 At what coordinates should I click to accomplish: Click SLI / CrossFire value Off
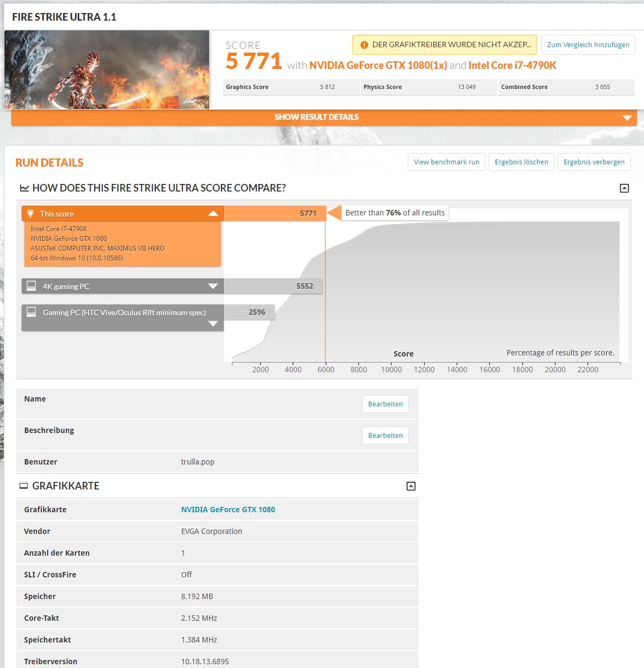(186, 575)
